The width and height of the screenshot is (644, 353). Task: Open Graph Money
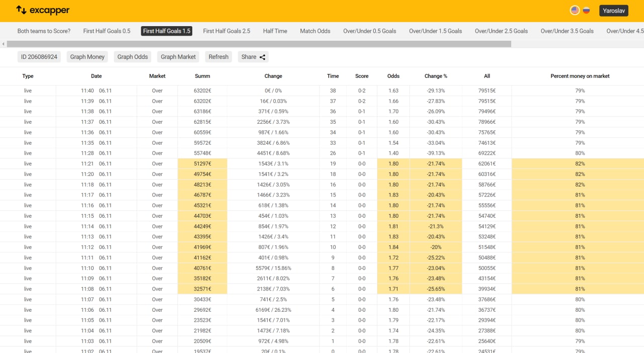[x=87, y=57]
